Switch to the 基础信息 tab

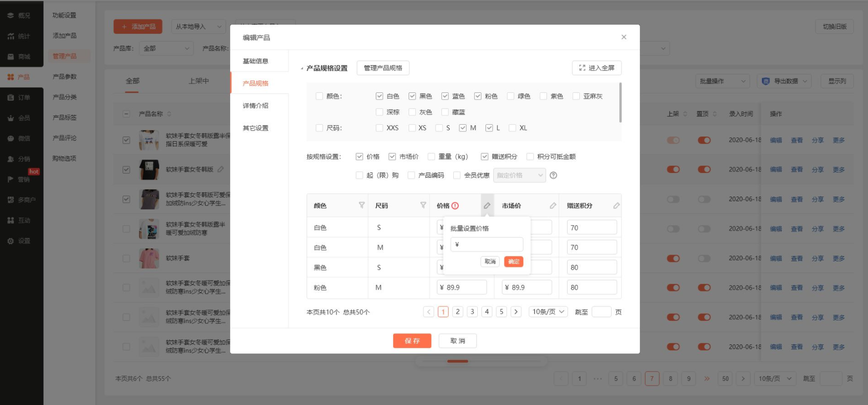click(x=259, y=61)
